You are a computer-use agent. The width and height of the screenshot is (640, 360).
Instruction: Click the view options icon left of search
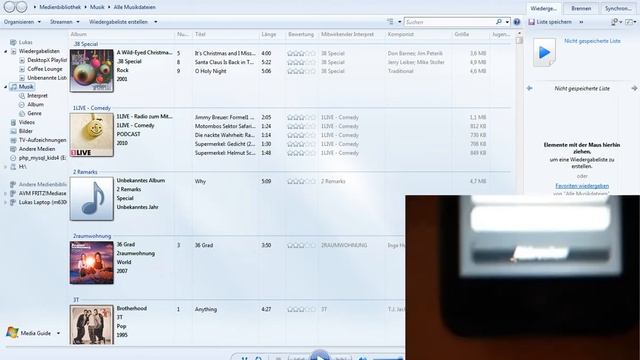tap(390, 22)
